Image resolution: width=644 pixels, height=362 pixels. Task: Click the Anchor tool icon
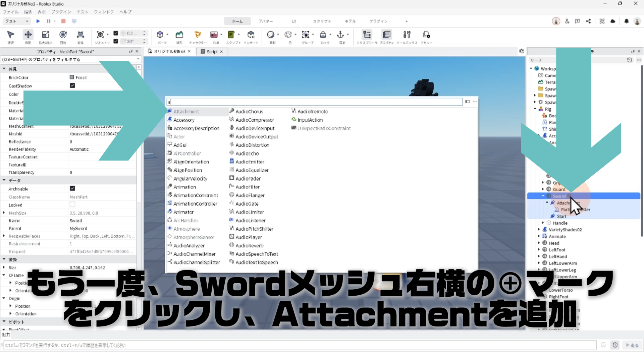(340, 35)
